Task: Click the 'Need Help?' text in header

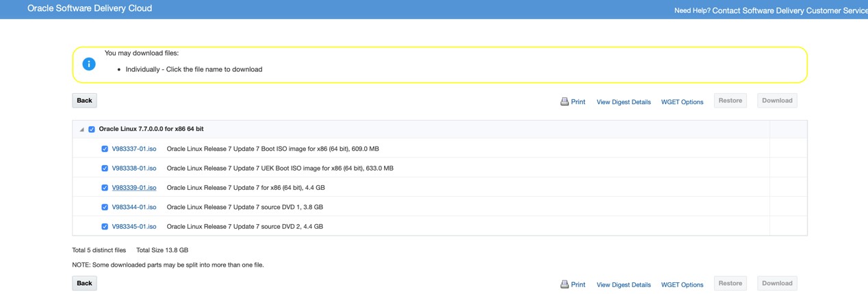Action: pos(692,11)
